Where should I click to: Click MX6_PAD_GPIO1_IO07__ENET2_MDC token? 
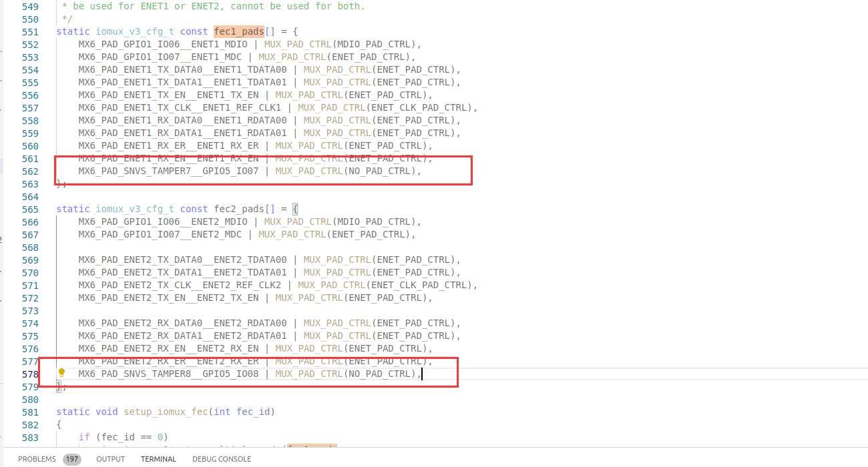click(160, 235)
